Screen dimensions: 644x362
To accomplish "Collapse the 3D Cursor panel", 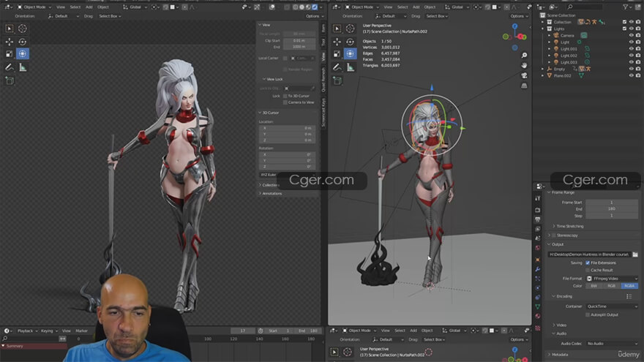I will tap(269, 113).
